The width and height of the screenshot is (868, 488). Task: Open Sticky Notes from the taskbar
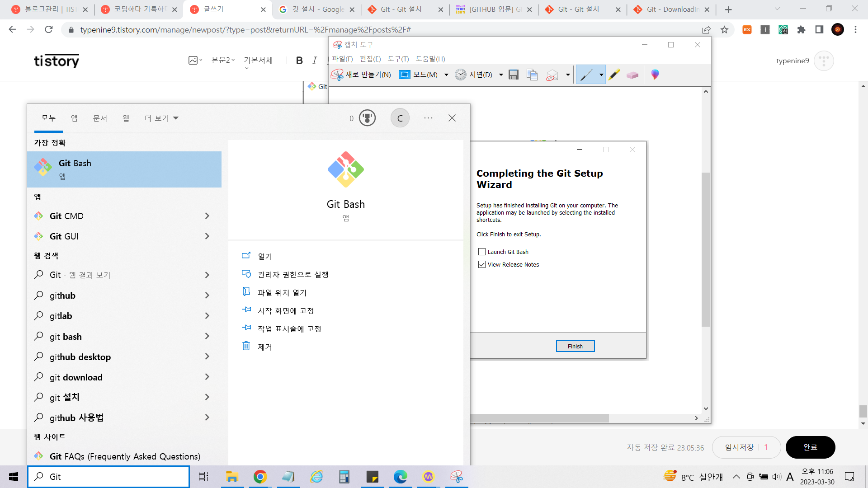372,477
